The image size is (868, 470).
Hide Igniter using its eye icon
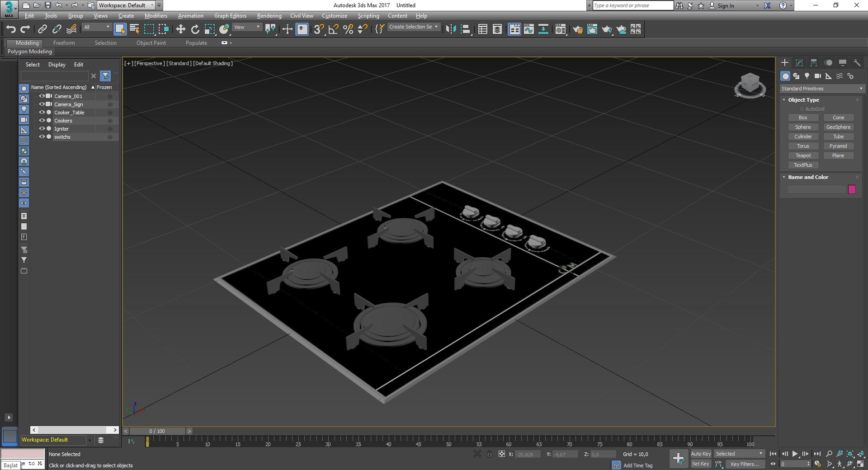[42, 129]
